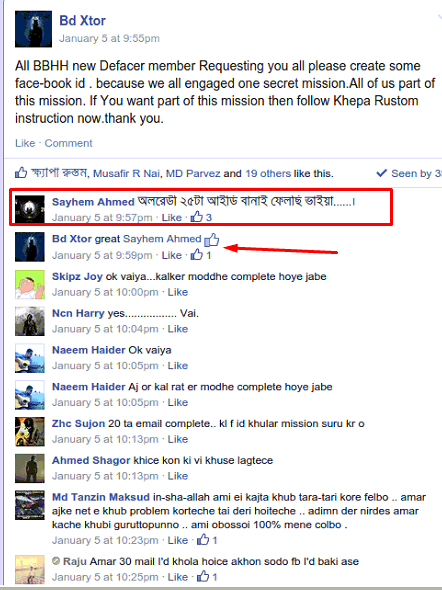Click the mobile icon before Raju Amar
442x590 pixels.
pyautogui.click(x=56, y=561)
